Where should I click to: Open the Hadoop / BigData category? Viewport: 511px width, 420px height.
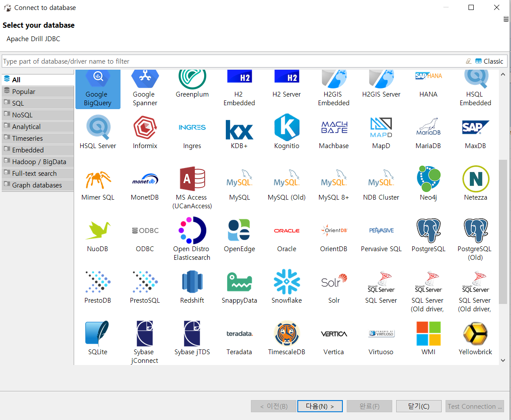tap(38, 162)
